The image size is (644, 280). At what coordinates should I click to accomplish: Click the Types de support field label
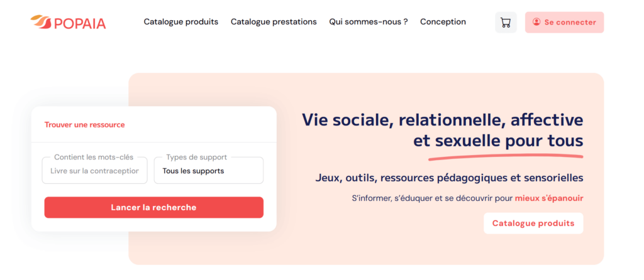(197, 157)
